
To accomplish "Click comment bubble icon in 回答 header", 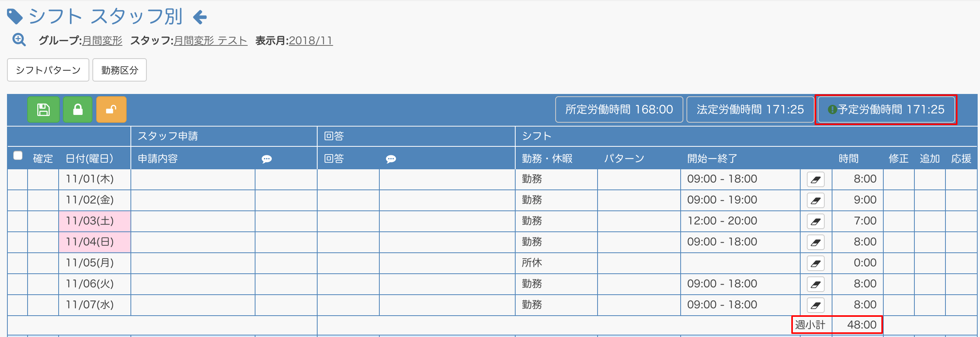I will coord(391,159).
